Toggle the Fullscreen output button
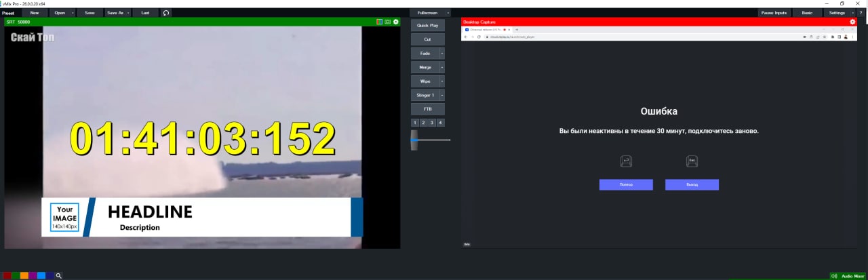 point(427,12)
